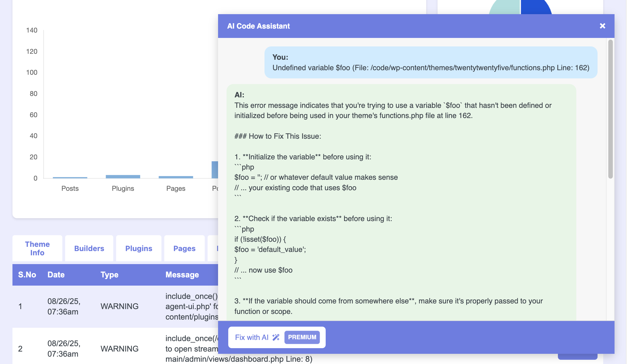
Task: Click the row 2 include_once message text
Action: (192, 348)
